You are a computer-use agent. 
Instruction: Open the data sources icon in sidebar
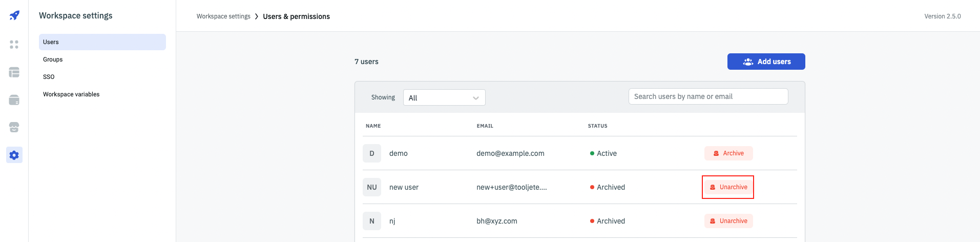coord(14,100)
